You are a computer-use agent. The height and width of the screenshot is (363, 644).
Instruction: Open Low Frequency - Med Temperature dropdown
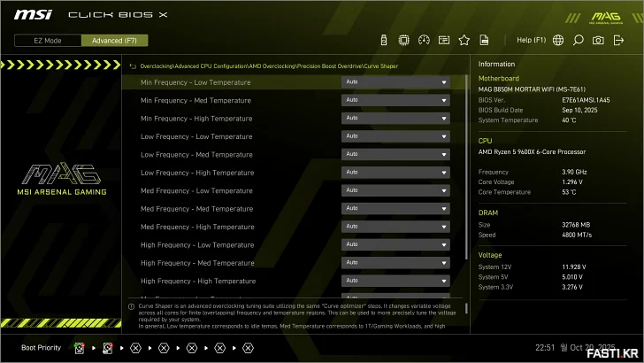click(395, 155)
